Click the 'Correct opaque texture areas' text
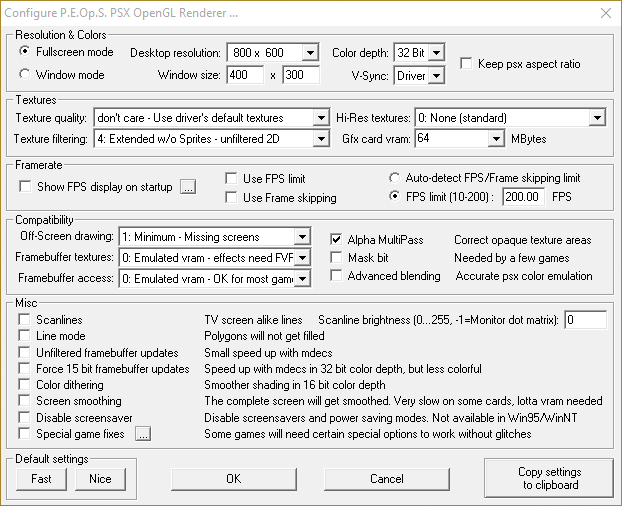This screenshot has width=622, height=506. (x=523, y=240)
